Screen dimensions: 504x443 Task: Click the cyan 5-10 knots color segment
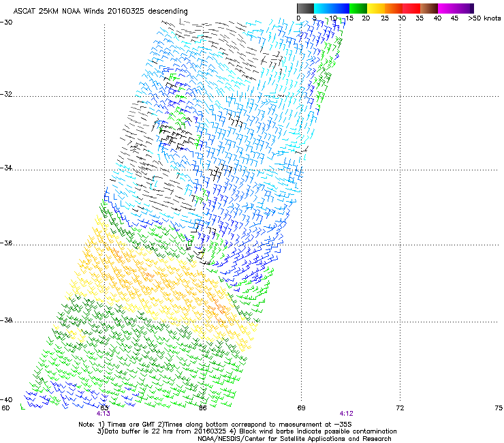coord(323,8)
